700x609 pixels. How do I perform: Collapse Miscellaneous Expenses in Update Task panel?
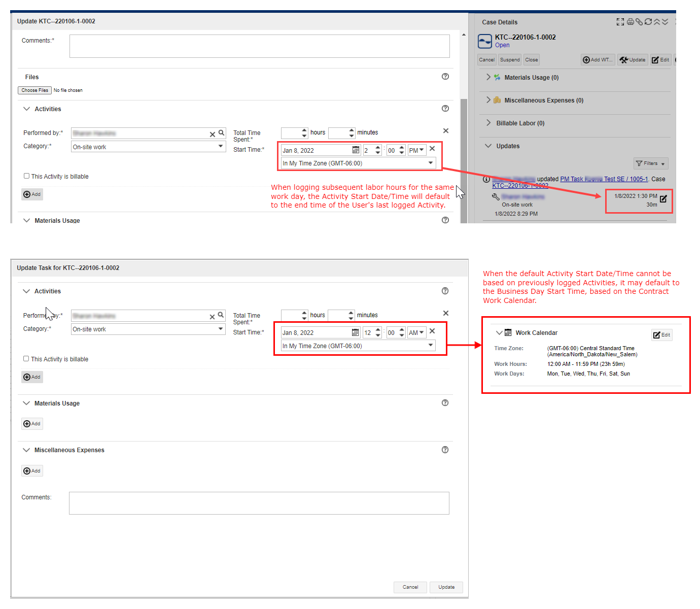(x=26, y=450)
